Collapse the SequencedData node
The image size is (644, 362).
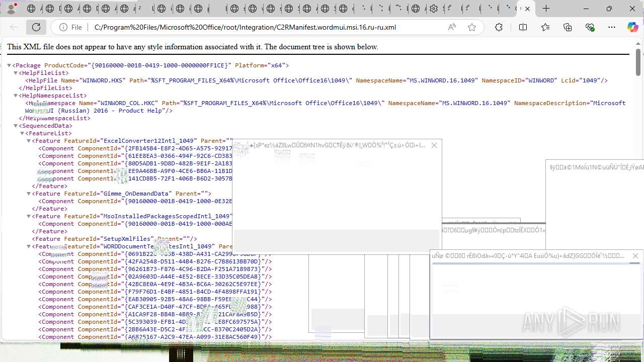coord(16,126)
